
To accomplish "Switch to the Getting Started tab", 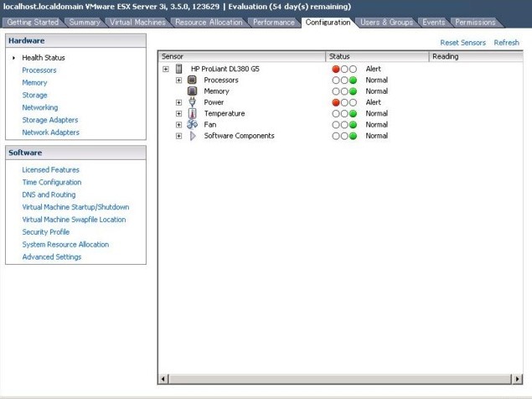I will coord(33,23).
